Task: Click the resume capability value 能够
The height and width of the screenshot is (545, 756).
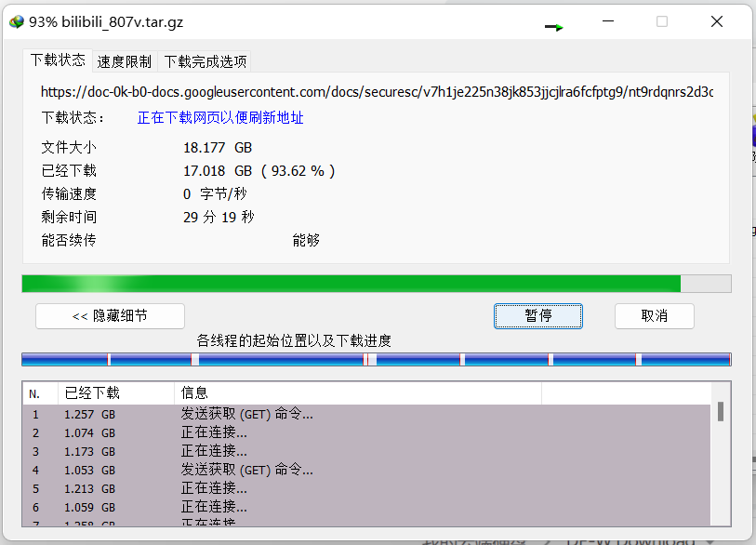Action: tap(306, 240)
